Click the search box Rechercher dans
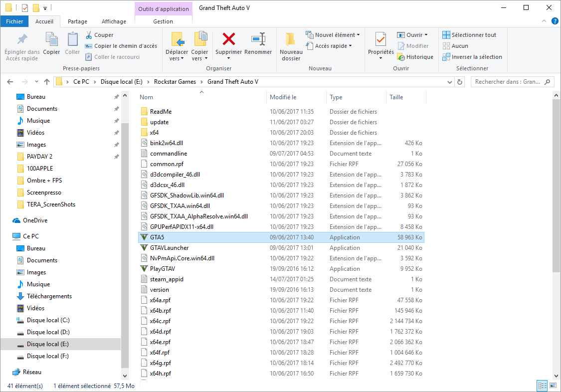 tap(512, 82)
